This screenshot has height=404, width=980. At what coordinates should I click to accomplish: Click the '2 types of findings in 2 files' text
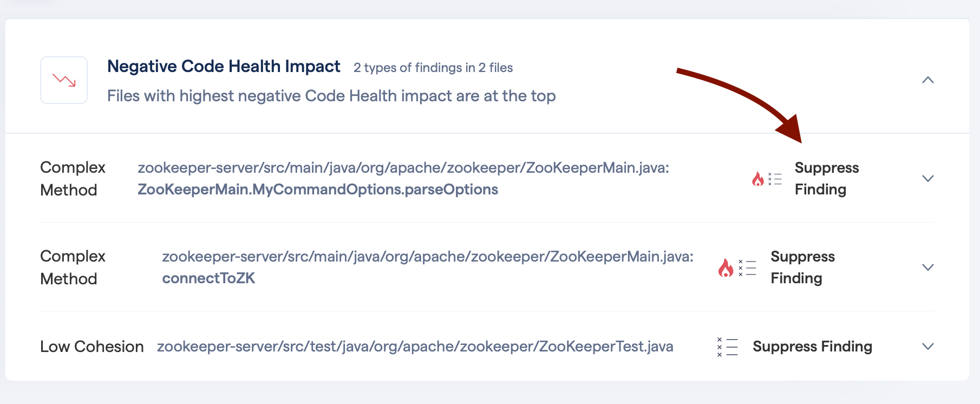(433, 68)
